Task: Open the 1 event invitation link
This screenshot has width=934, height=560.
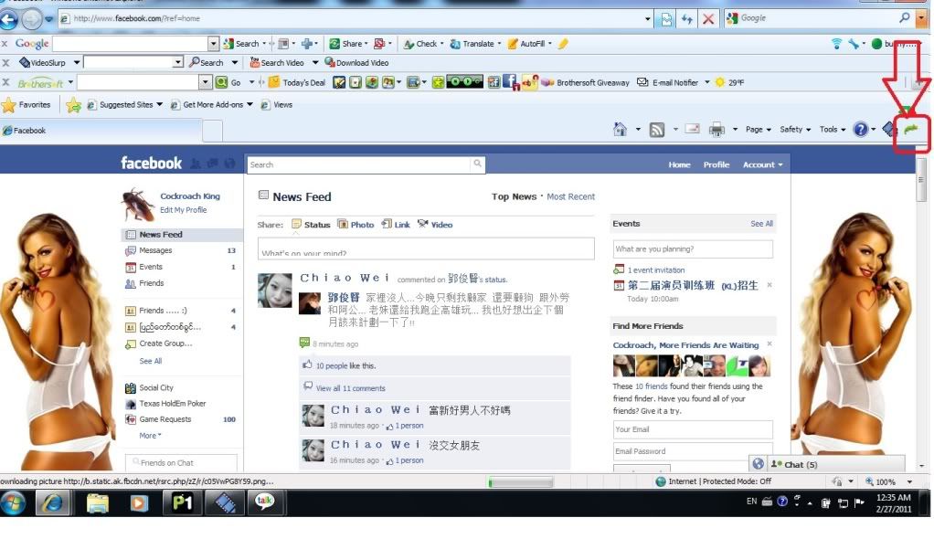Action: pyautogui.click(x=656, y=269)
